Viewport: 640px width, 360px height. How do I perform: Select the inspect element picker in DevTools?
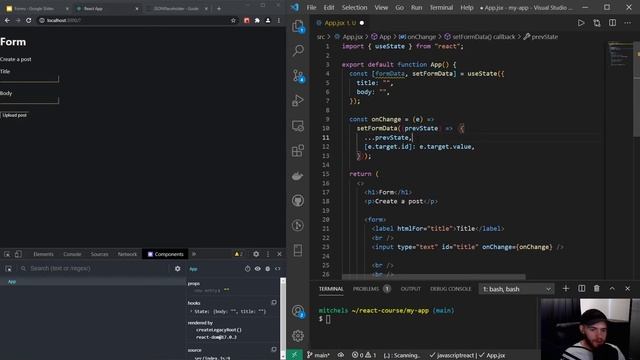pos(7,254)
